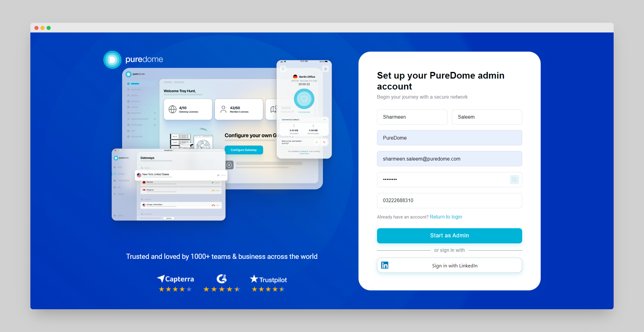644x332 pixels.
Task: Click the Trusted and loved by 1000+ teams text
Action: (222, 256)
